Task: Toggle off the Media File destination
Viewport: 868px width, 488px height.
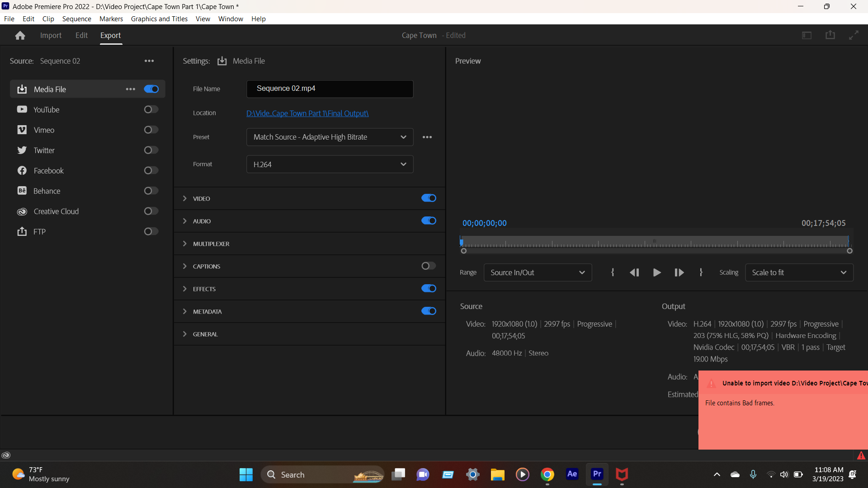Action: pyautogui.click(x=151, y=89)
